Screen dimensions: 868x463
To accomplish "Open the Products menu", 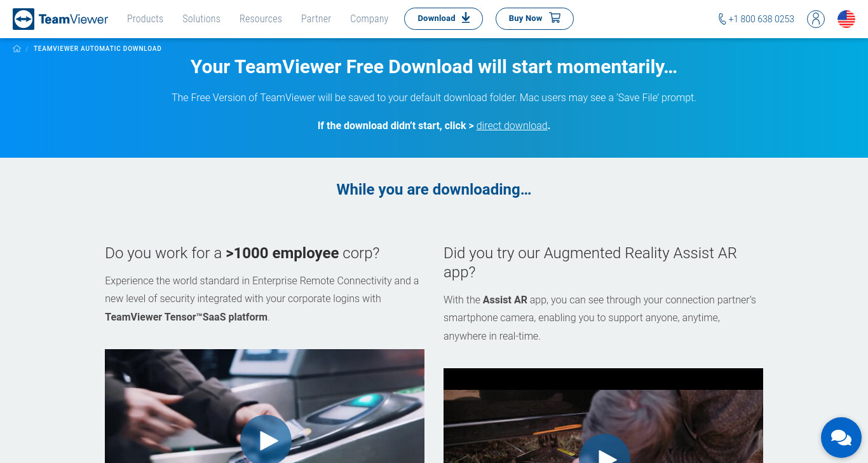I will (145, 19).
